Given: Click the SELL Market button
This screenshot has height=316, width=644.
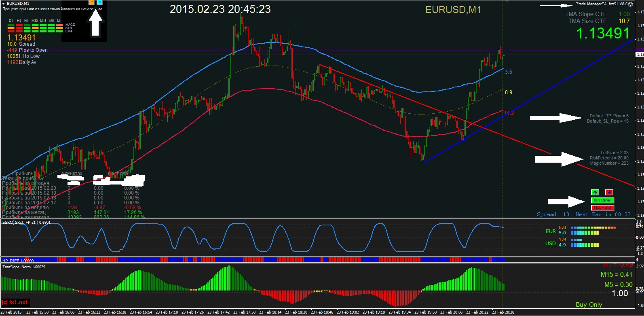Looking at the screenshot, I should [x=602, y=208].
